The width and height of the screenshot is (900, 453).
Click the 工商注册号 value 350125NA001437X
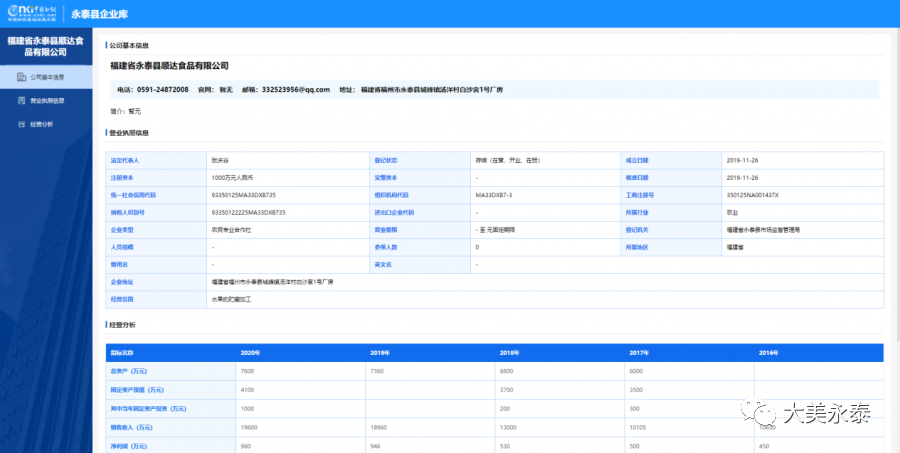coord(752,194)
